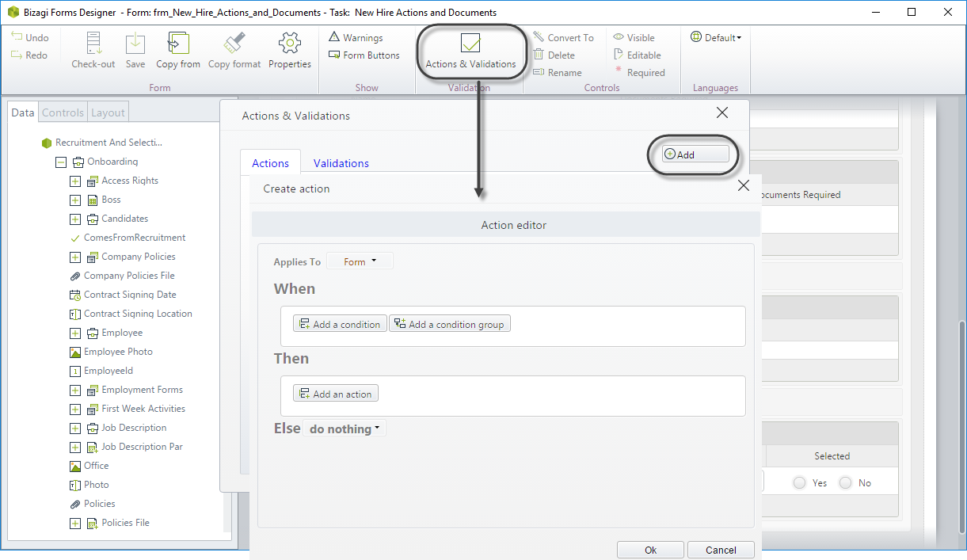
Task: Click the Undo icon
Action: coord(17,37)
